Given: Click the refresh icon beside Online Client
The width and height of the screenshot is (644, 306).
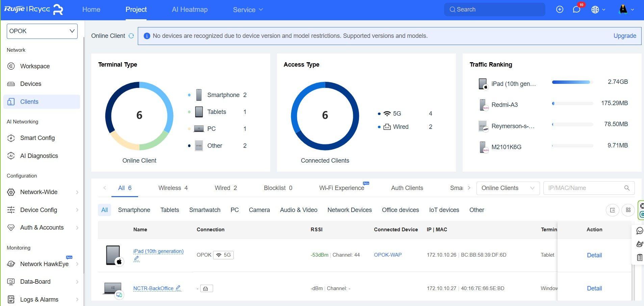Looking at the screenshot, I should pos(131,36).
